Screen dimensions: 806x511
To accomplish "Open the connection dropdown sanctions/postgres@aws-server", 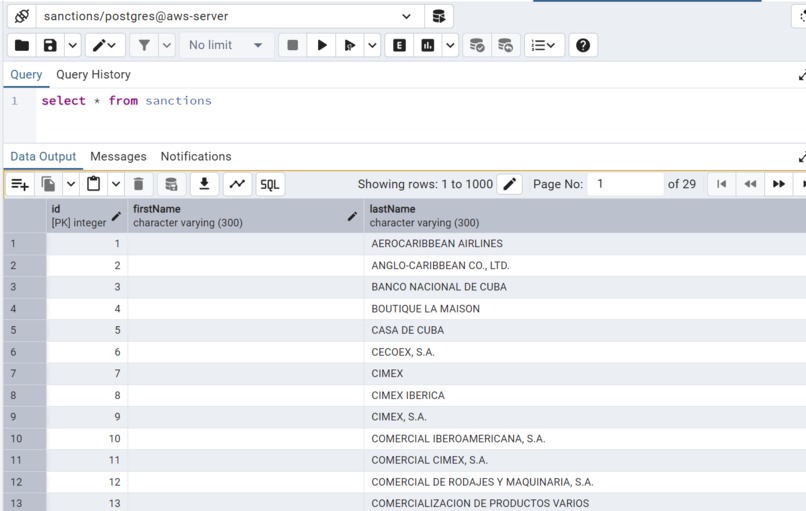I will 230,16.
